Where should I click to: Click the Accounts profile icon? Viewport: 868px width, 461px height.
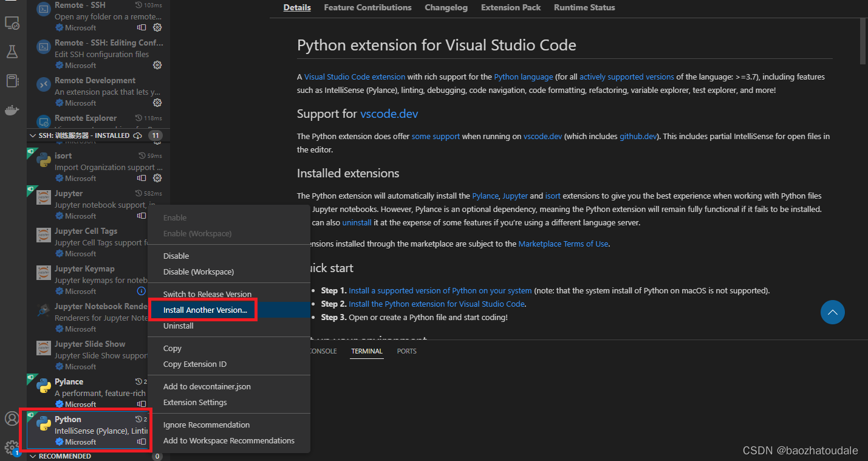[x=12, y=418]
